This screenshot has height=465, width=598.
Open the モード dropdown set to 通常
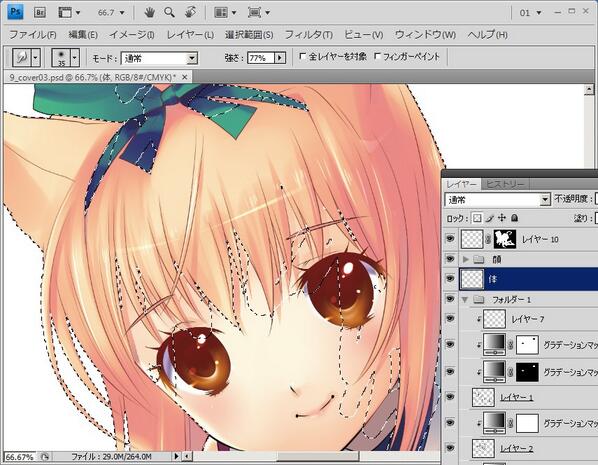(159, 58)
